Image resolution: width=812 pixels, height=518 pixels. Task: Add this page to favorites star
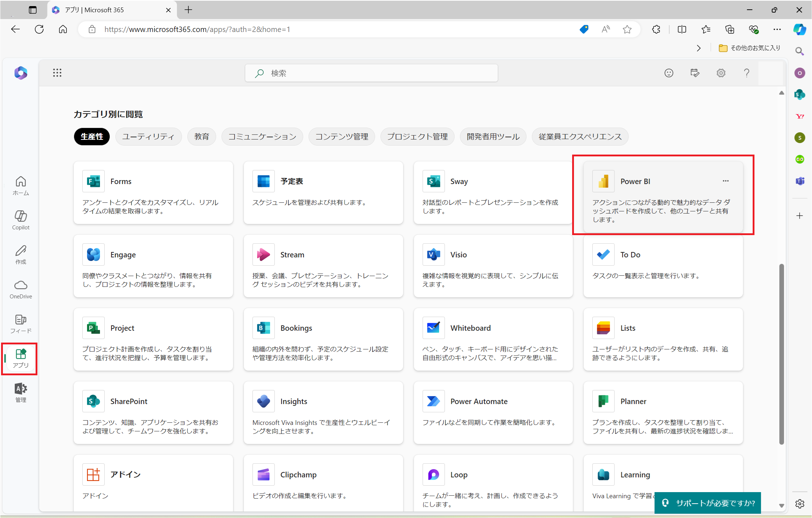[x=627, y=29]
